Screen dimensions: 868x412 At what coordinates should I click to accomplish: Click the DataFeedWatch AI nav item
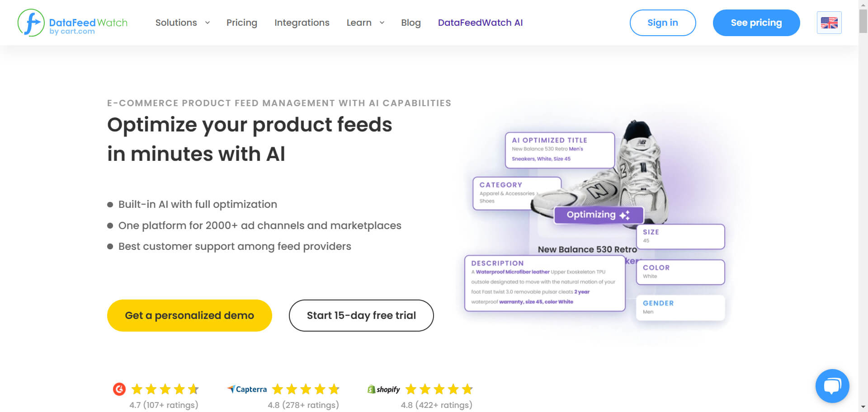pyautogui.click(x=480, y=23)
